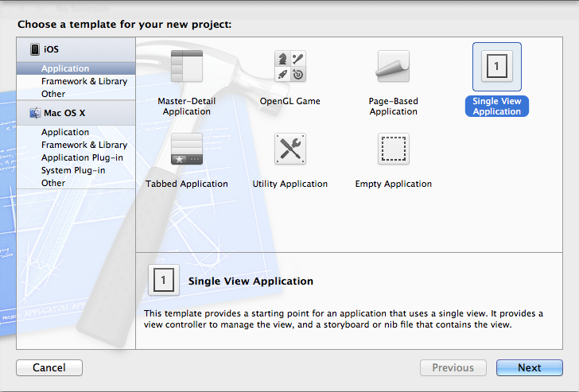This screenshot has height=392, width=579.
Task: Select the Single View Application template icon
Action: (x=496, y=68)
